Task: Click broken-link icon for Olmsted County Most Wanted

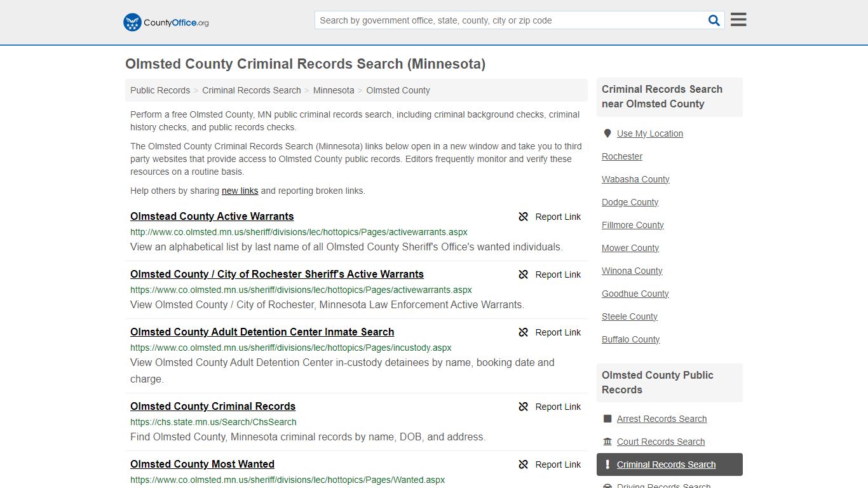Action: point(524,464)
